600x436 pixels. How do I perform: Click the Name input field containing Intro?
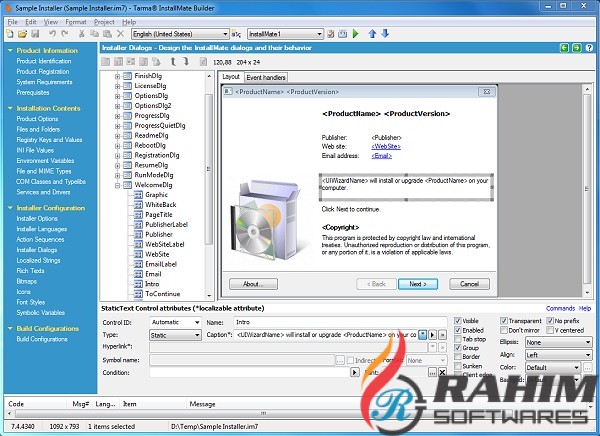[340, 322]
